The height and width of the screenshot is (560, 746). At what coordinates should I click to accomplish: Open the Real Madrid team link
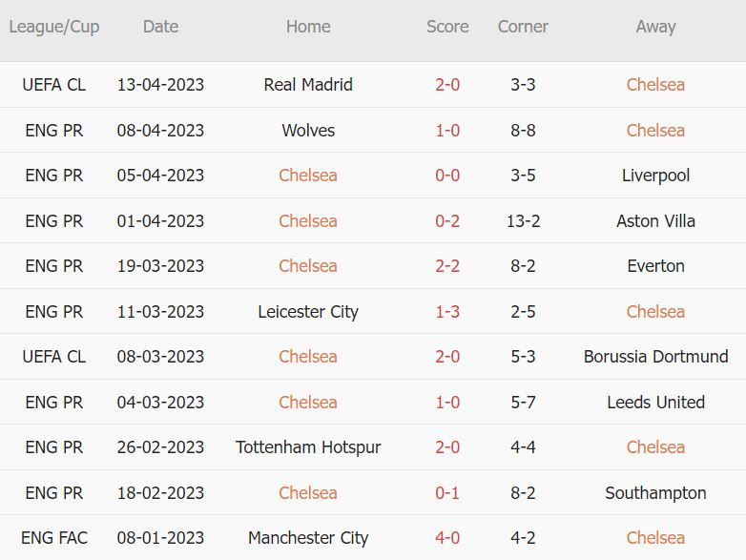click(x=308, y=85)
